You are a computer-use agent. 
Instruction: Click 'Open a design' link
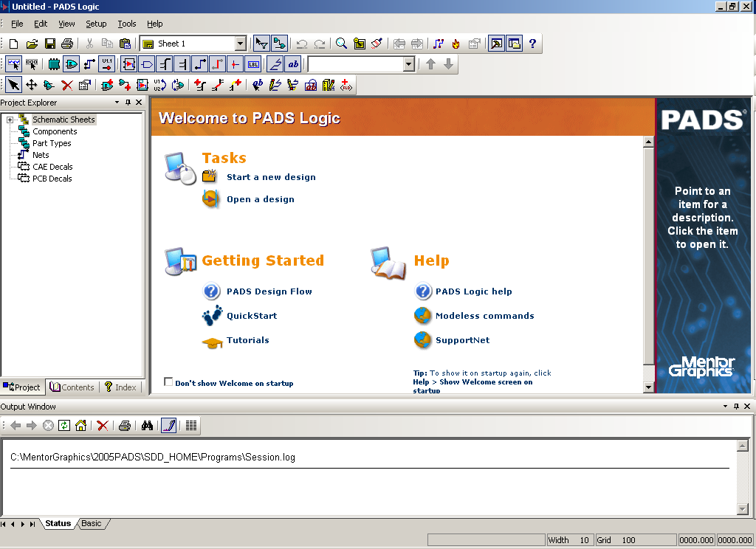click(261, 199)
